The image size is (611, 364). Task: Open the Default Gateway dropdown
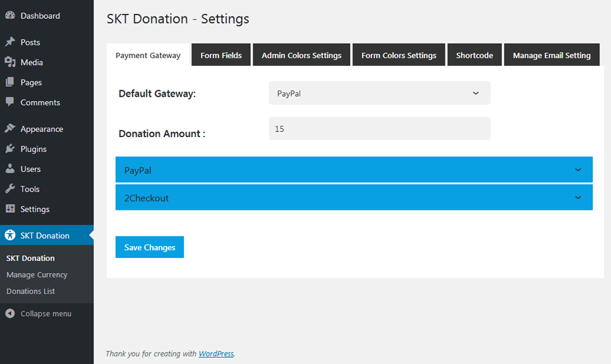click(379, 93)
